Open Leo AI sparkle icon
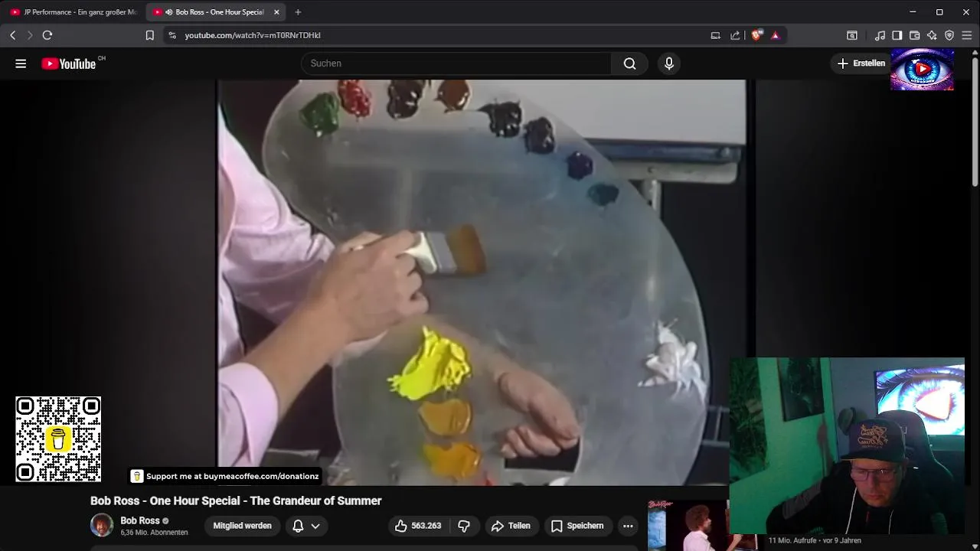This screenshot has height=551, width=980. tap(932, 35)
